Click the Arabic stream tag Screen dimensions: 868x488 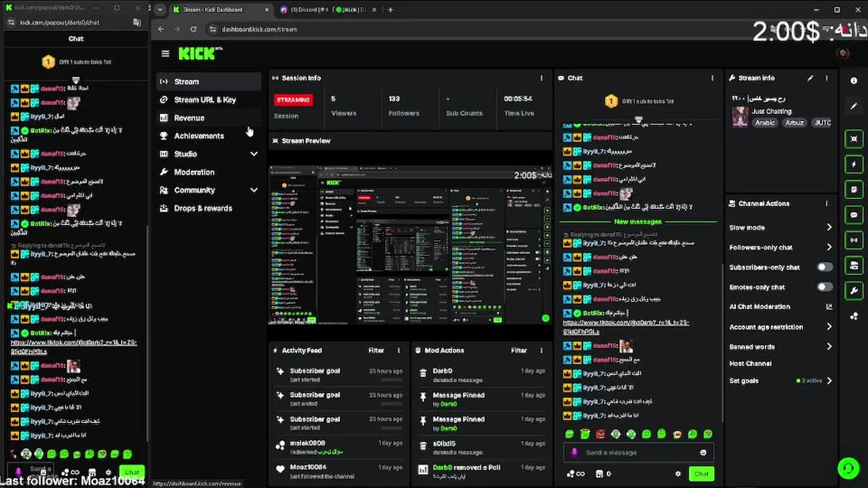pyautogui.click(x=765, y=123)
